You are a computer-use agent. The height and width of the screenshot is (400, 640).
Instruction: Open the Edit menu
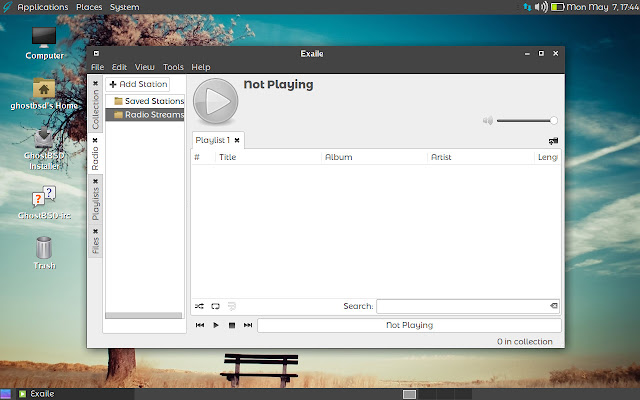point(119,67)
